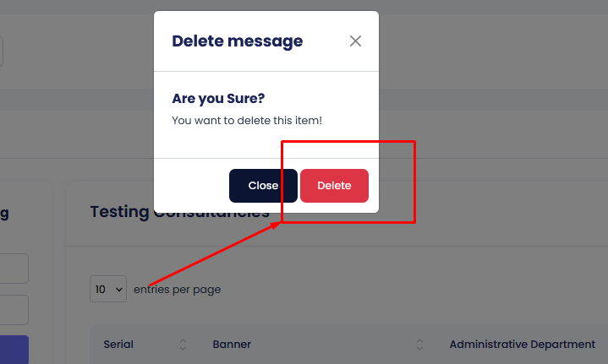
Task: Sort by the Banner column header
Action: (x=232, y=345)
